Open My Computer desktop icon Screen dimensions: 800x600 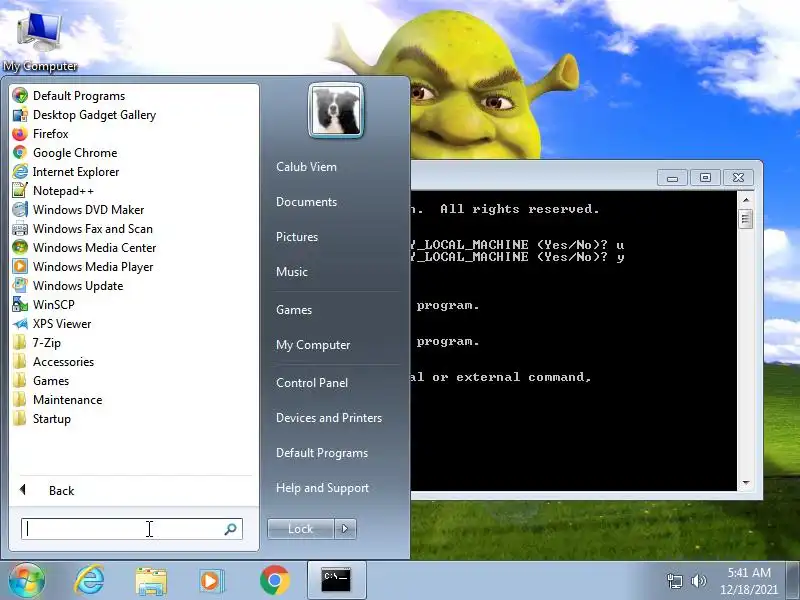40,41
